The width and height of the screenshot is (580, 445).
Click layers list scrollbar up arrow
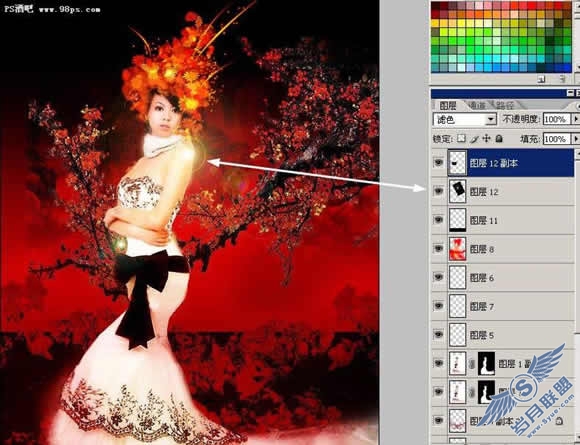tap(577, 153)
